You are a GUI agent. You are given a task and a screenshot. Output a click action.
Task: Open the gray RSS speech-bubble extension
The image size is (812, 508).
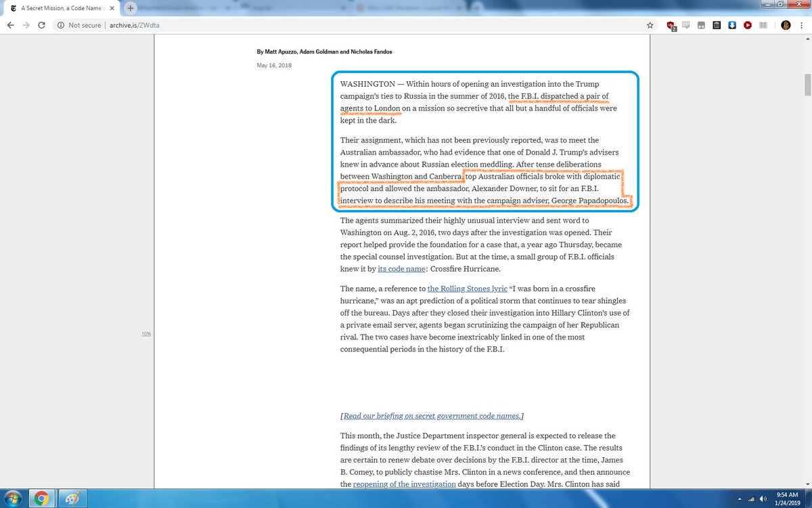(686, 25)
